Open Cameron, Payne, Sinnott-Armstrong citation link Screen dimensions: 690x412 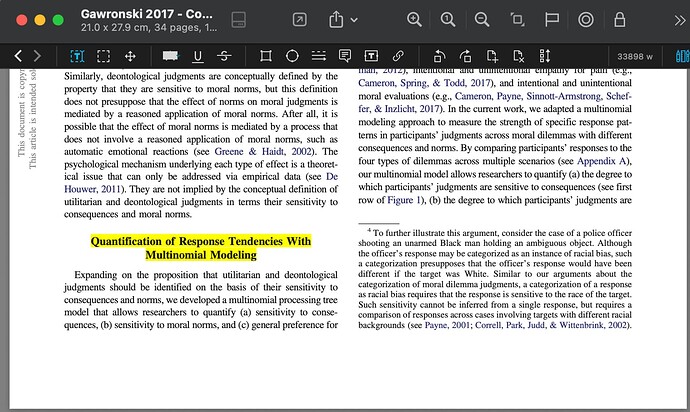click(x=543, y=96)
